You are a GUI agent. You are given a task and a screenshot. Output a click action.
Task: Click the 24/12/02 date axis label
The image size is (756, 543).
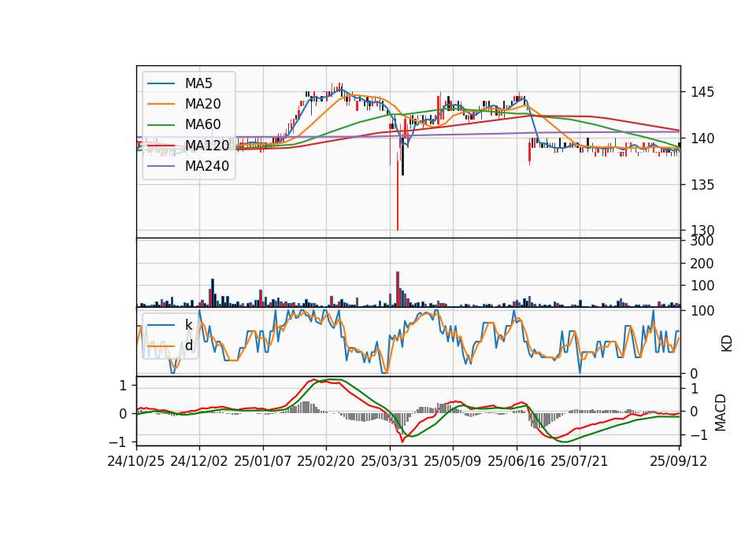click(x=199, y=461)
